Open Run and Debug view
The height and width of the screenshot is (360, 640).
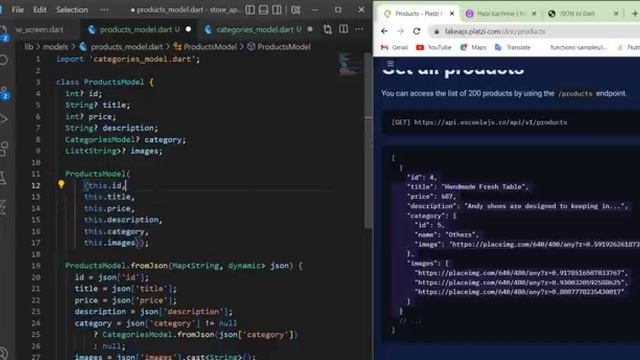(4, 119)
